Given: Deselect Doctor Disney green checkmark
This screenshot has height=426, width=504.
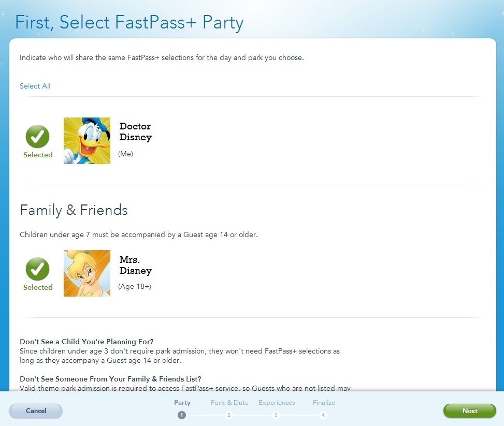Looking at the screenshot, I should [38, 137].
